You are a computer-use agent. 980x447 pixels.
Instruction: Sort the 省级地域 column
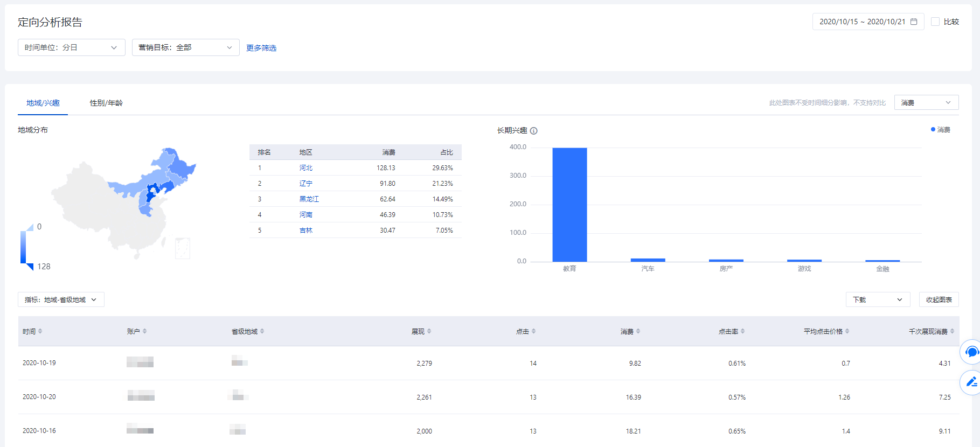pyautogui.click(x=262, y=331)
